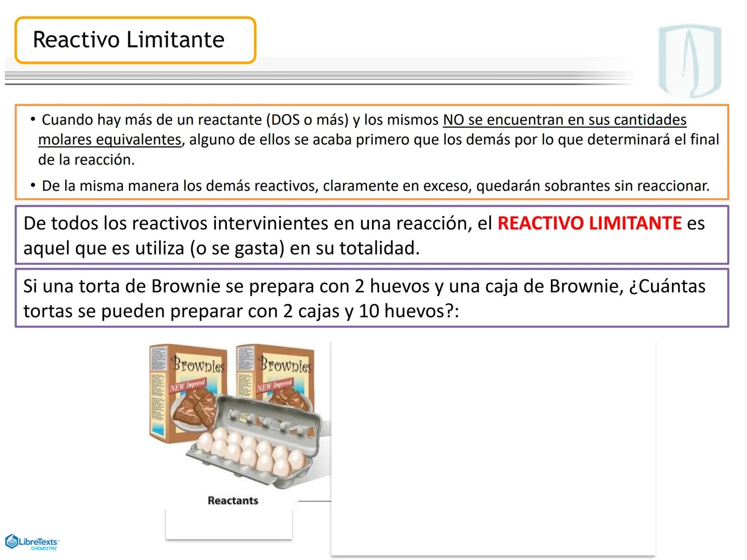This screenshot has height=560, width=747.
Task: Click the red REACTIVO LIMITANTE text
Action: pos(589,223)
